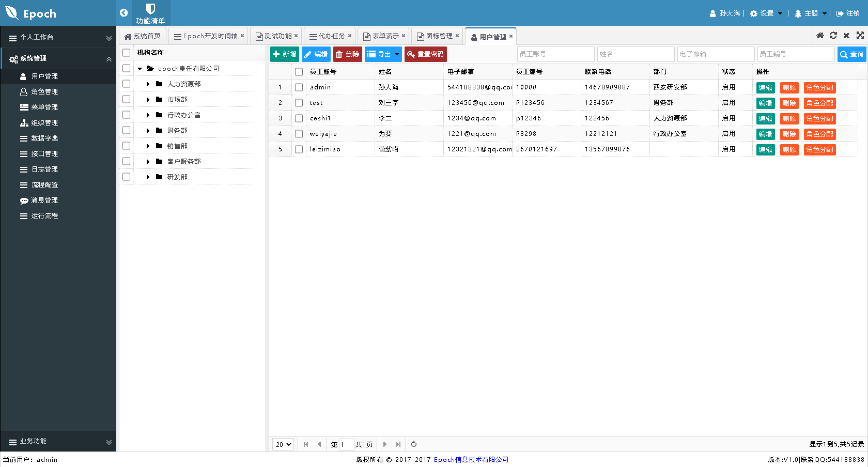Screen dimensions: 868x467
Task: Open 日志管理 in the sidebar
Action: tap(58, 169)
